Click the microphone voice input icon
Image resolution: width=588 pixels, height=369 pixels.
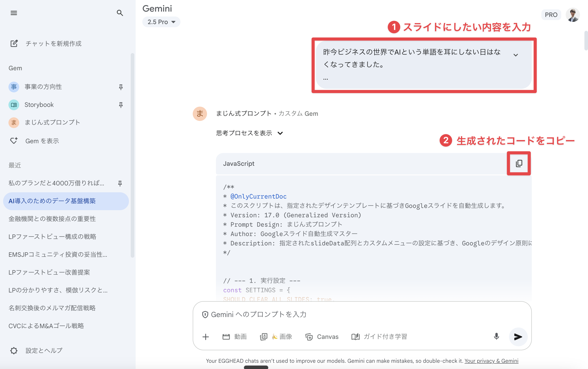click(496, 337)
